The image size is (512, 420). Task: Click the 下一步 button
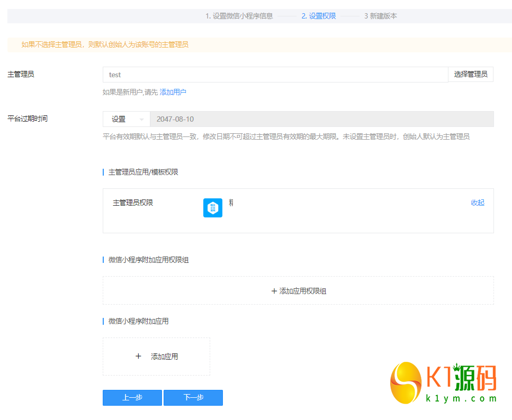[193, 397]
